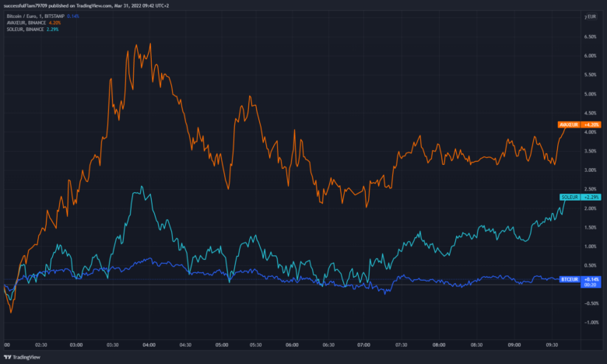This screenshot has width=607, height=364.
Task: Click the TradingView logo at bottom left
Action: 22,357
